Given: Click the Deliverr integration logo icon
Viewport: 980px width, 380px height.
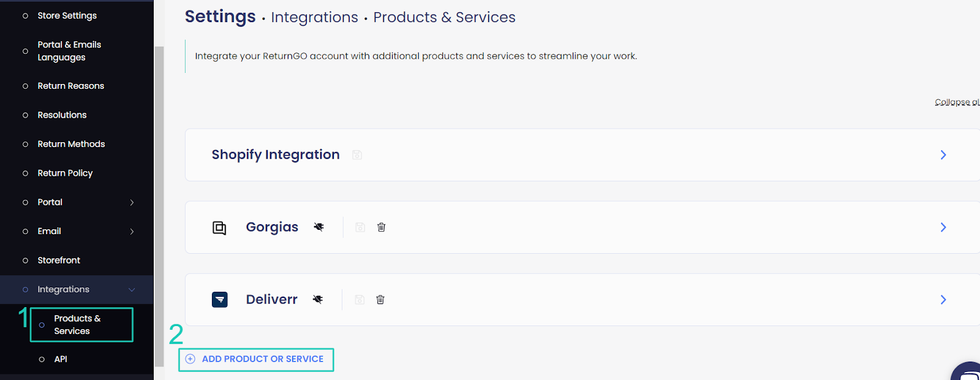Looking at the screenshot, I should pyautogui.click(x=219, y=299).
